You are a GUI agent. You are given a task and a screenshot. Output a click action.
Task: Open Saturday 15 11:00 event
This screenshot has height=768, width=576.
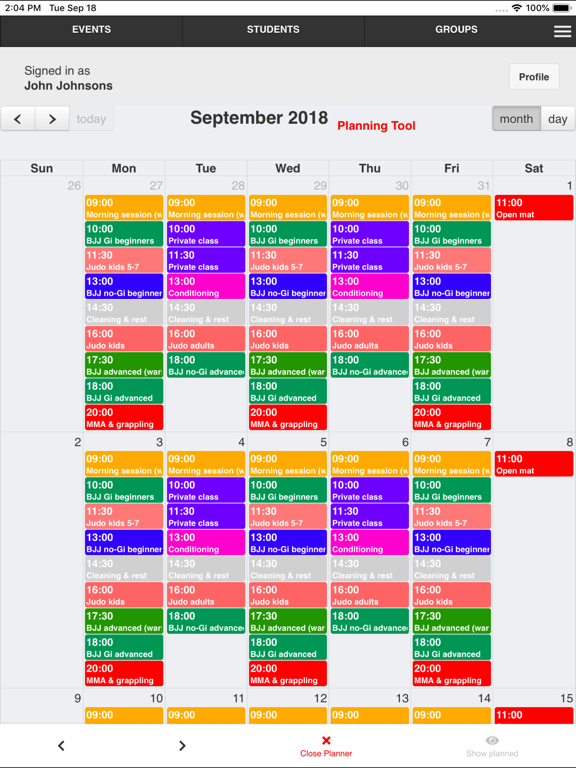pyautogui.click(x=533, y=716)
